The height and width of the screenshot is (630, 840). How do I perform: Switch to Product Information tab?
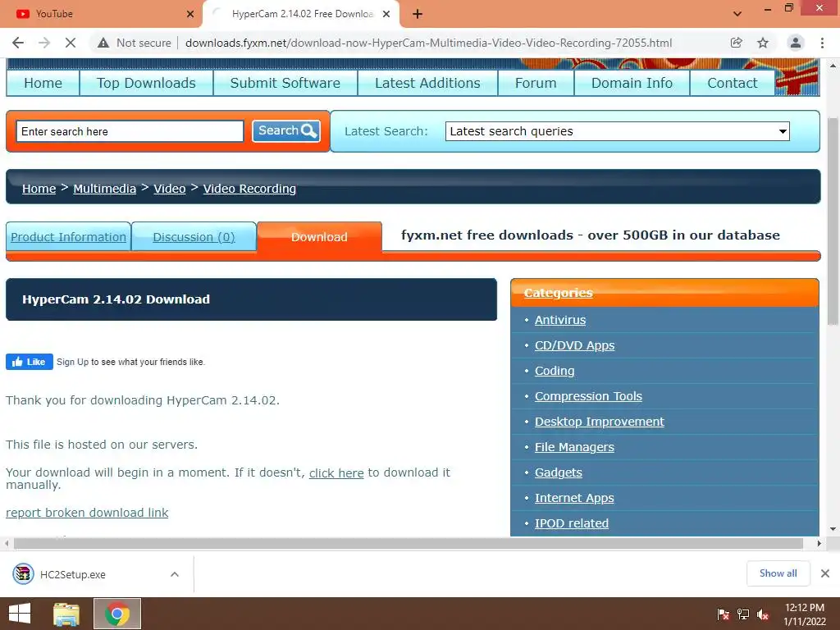[69, 237]
